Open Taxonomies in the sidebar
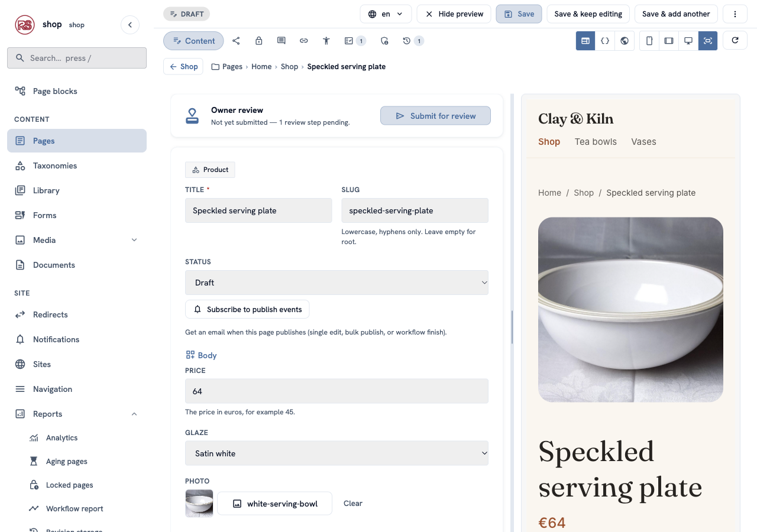Viewport: 757px width, 532px height. [x=77, y=166]
